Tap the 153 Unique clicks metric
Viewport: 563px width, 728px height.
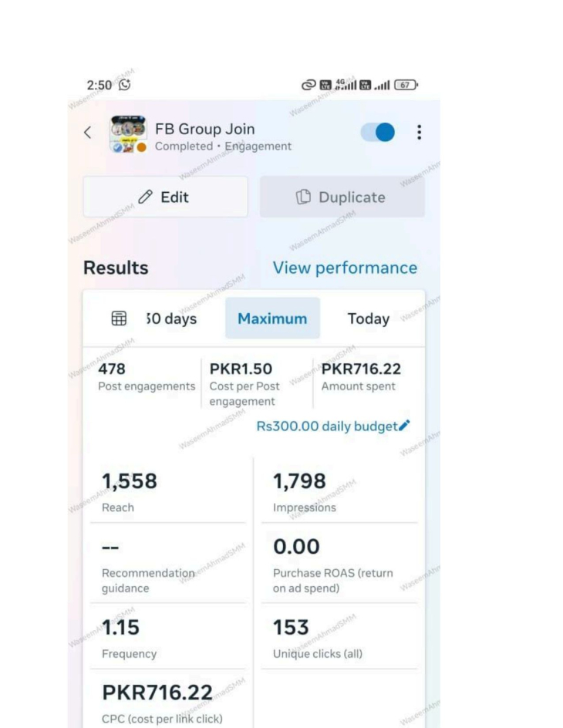click(339, 638)
